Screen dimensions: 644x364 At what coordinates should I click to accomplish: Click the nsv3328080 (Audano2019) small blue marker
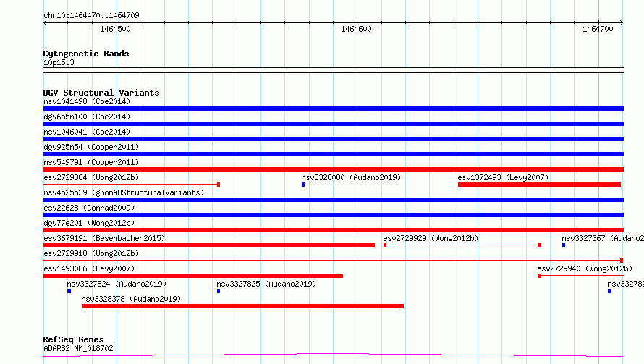coord(303,185)
